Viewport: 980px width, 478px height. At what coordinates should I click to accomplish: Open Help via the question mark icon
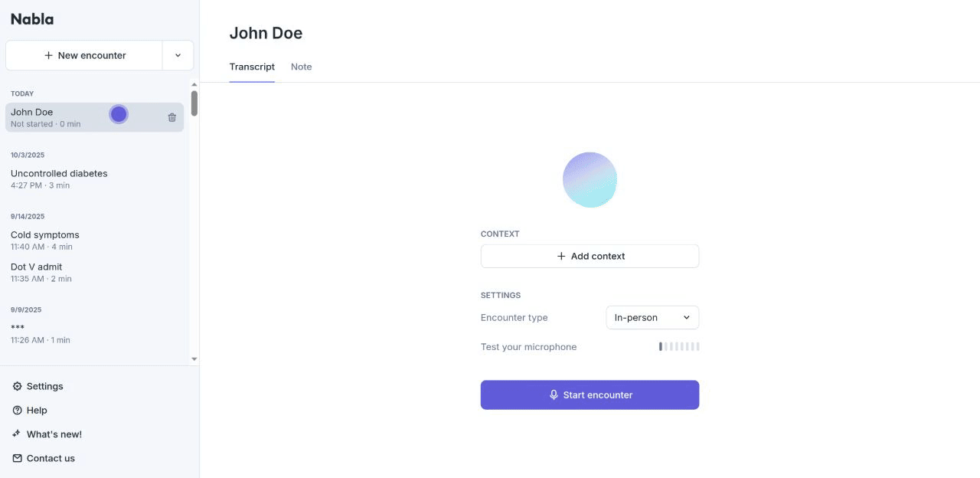18,411
